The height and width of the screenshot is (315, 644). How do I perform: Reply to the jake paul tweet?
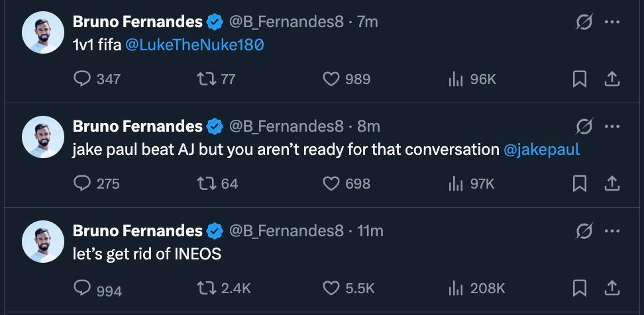click(83, 183)
